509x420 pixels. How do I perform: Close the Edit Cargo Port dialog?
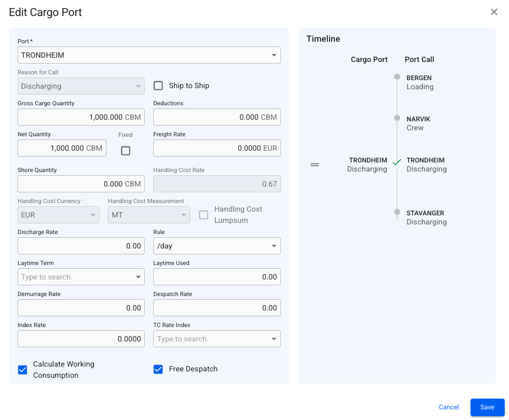point(494,12)
